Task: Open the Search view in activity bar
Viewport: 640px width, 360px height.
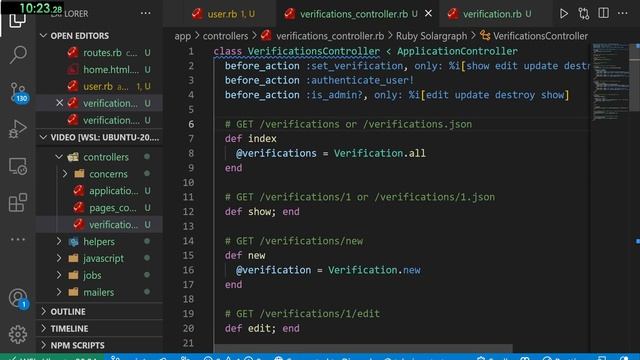Action: click(x=18, y=54)
